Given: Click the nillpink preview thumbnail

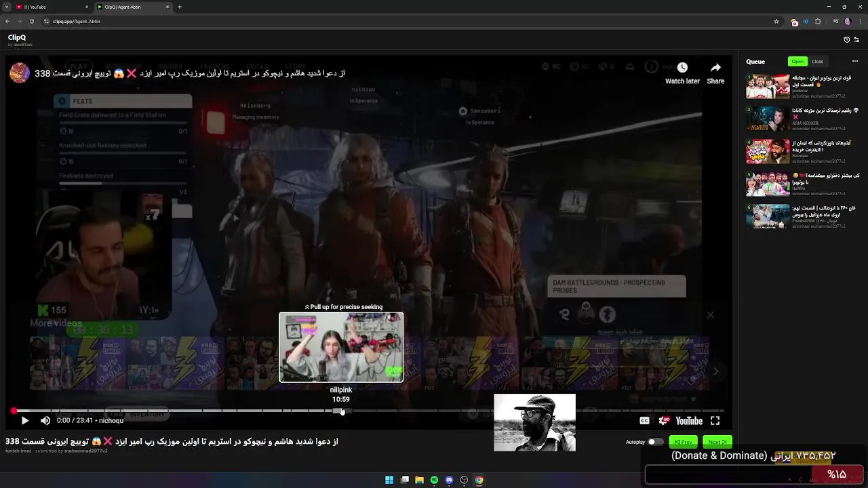Looking at the screenshot, I should click(341, 347).
